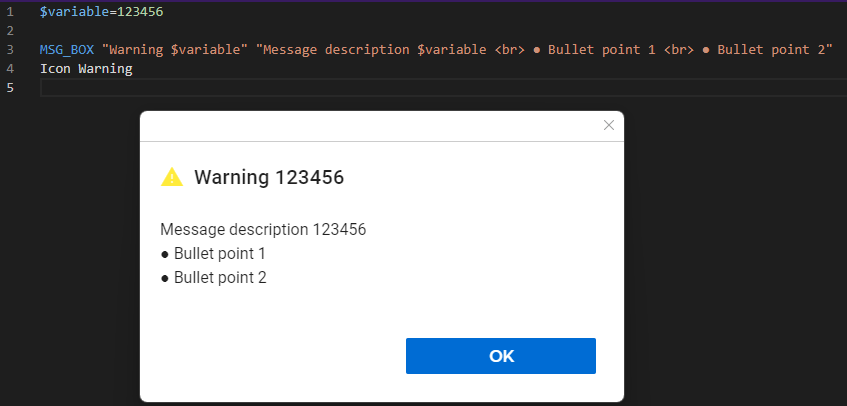847x406 pixels.
Task: Click the "Warning $variable" string in code
Action: pyautogui.click(x=174, y=50)
